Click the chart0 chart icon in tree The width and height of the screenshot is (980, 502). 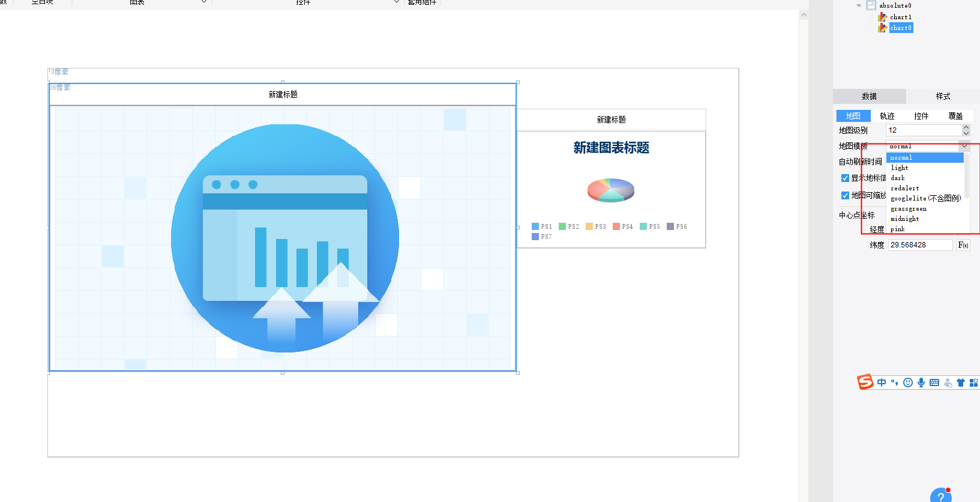(x=882, y=28)
